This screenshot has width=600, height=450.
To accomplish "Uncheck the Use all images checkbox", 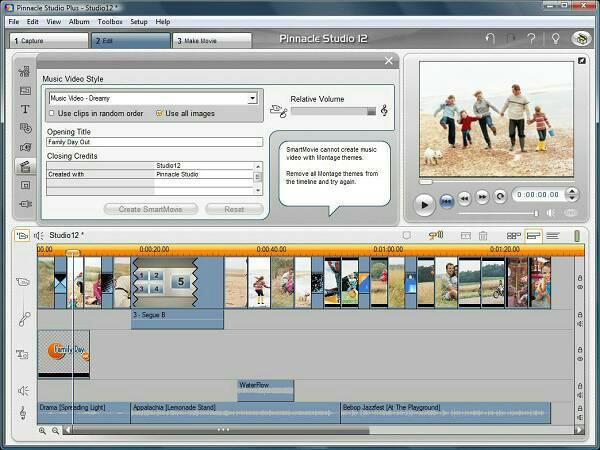I will (159, 113).
